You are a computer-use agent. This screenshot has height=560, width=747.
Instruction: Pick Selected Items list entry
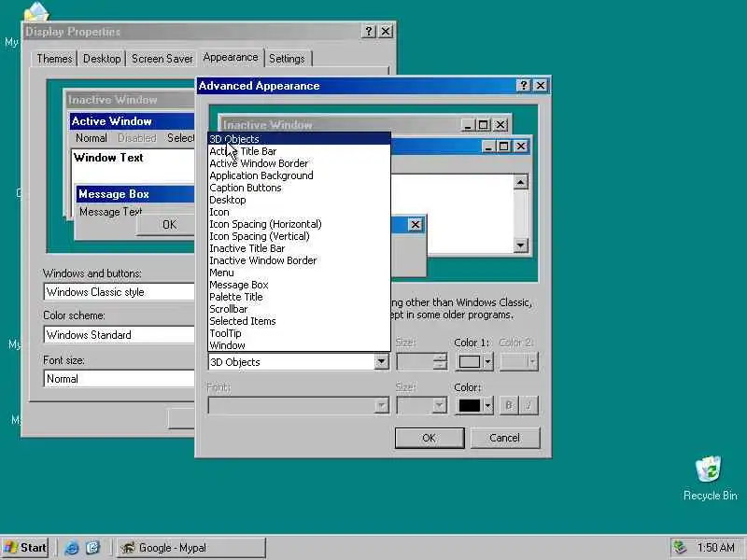coord(299,321)
